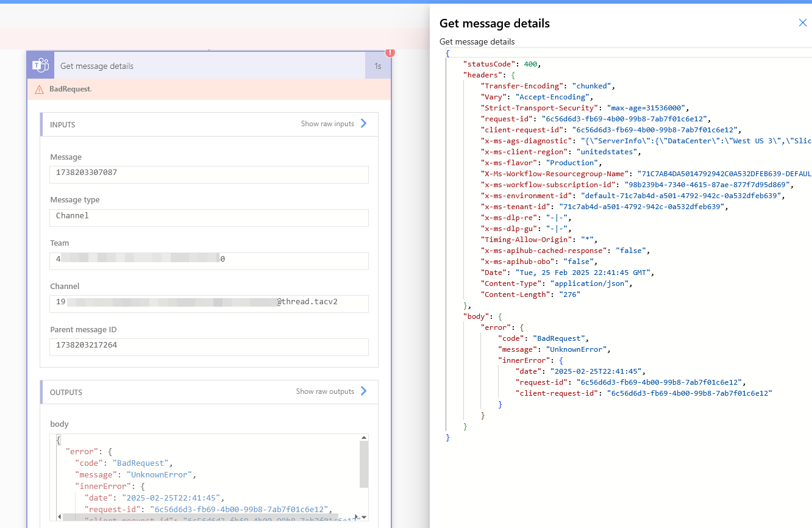Viewport: 812px width, 528px height.
Task: Click the "Timing-Allow-Origin" header line
Action: [540, 240]
